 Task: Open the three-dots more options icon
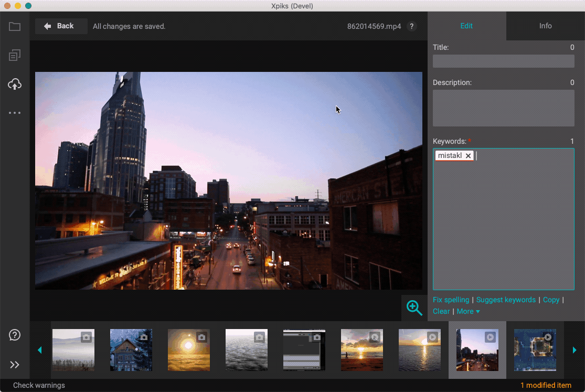(x=15, y=113)
